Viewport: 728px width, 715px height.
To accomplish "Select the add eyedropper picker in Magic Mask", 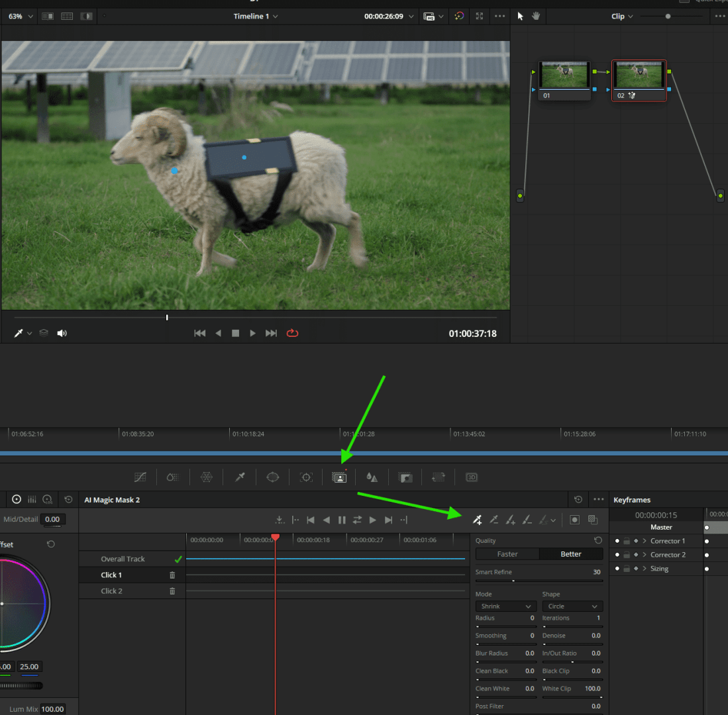I will [477, 520].
